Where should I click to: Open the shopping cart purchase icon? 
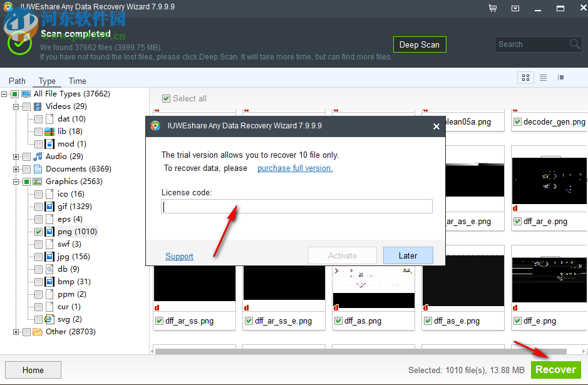click(493, 8)
